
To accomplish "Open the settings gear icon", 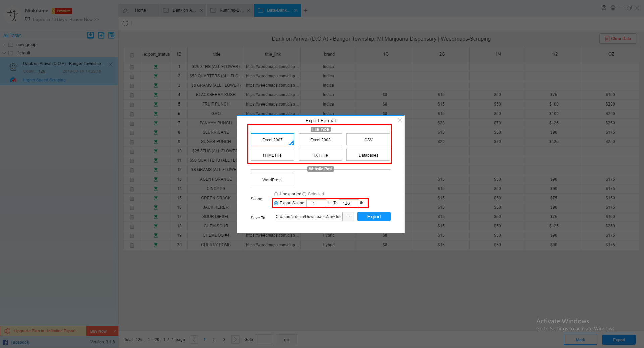I will (613, 8).
